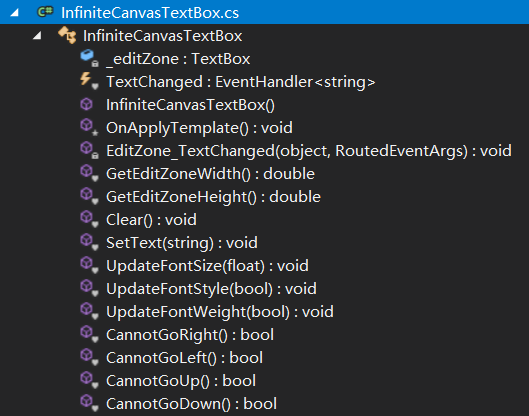Select SetText(string) : void member

182,243
